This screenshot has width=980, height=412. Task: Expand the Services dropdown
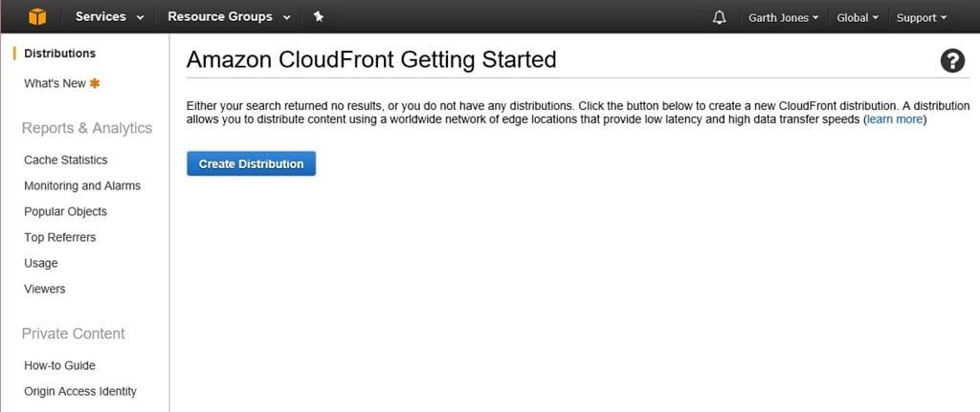[x=110, y=17]
